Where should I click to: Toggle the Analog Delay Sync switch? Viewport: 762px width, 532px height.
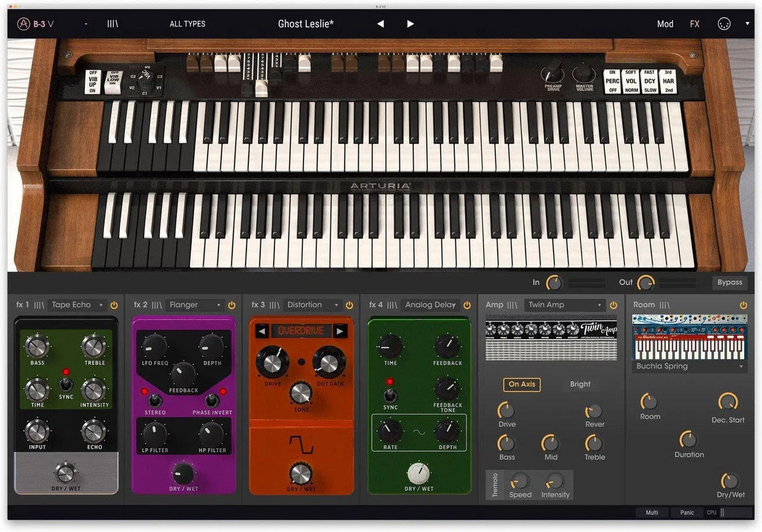[390, 395]
